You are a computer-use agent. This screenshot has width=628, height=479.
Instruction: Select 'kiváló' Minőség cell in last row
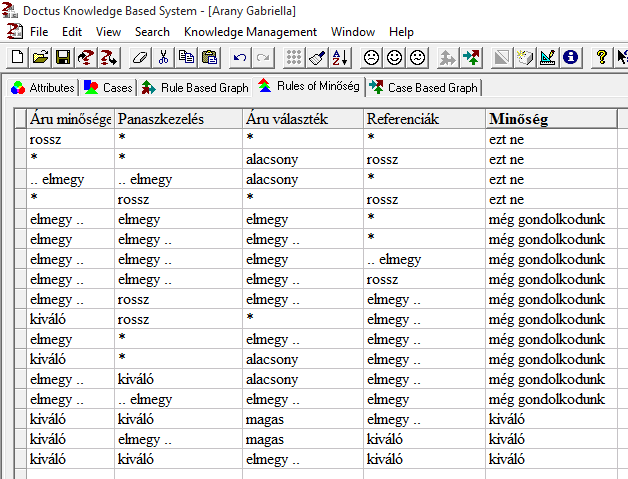coord(551,459)
